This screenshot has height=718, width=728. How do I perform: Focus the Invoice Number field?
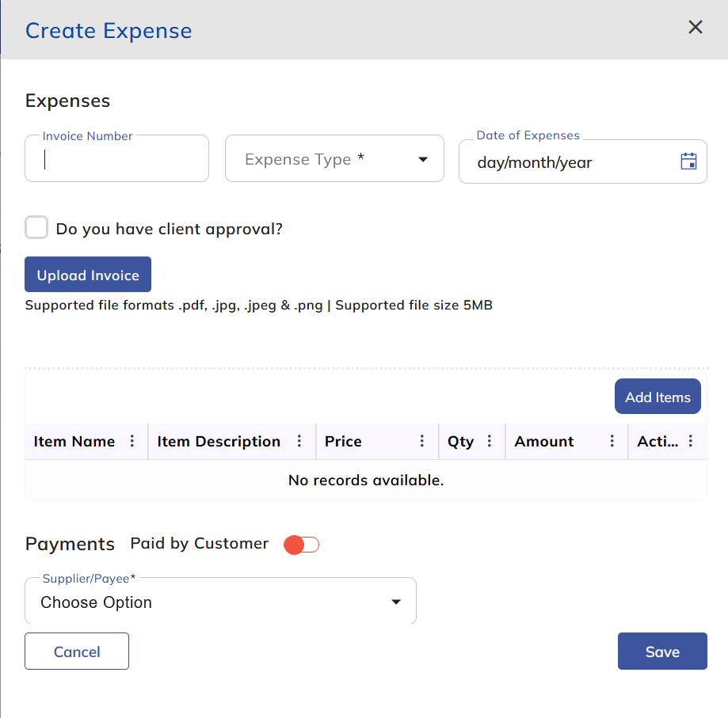[116, 160]
